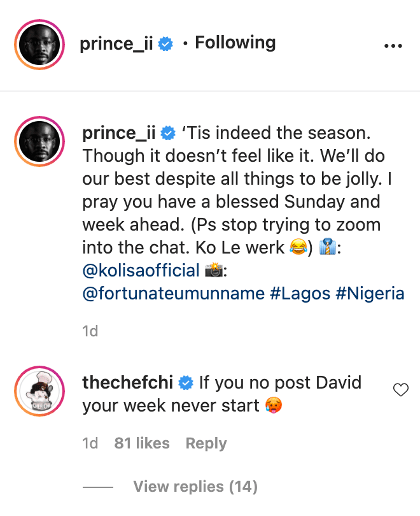Image resolution: width=420 pixels, height=516 pixels.
Task: Click the 1d timestamp under the caption
Action: (x=90, y=331)
